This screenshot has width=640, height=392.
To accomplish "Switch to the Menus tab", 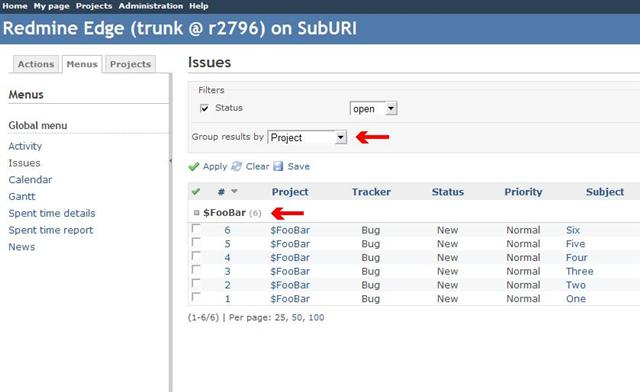I will click(82, 64).
